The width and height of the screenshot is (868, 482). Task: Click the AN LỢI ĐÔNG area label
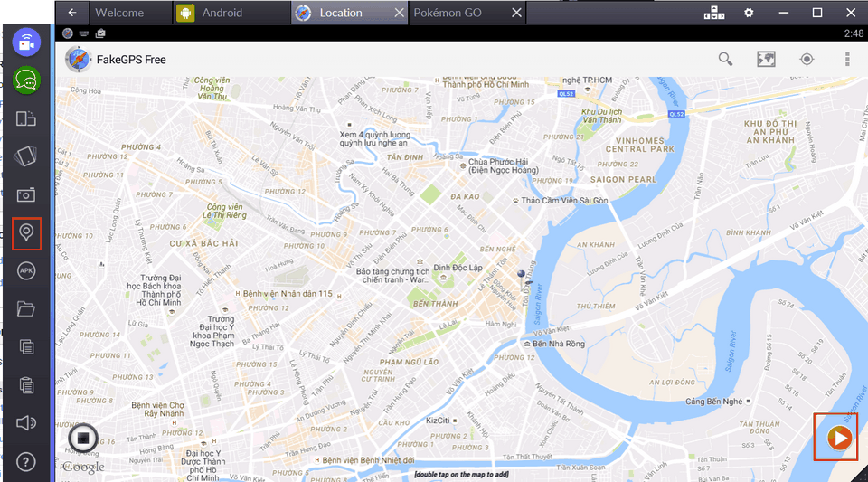click(x=672, y=383)
